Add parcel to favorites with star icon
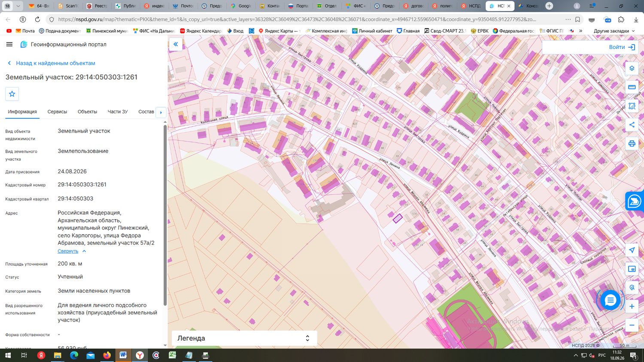The height and width of the screenshot is (362, 644). (x=12, y=94)
